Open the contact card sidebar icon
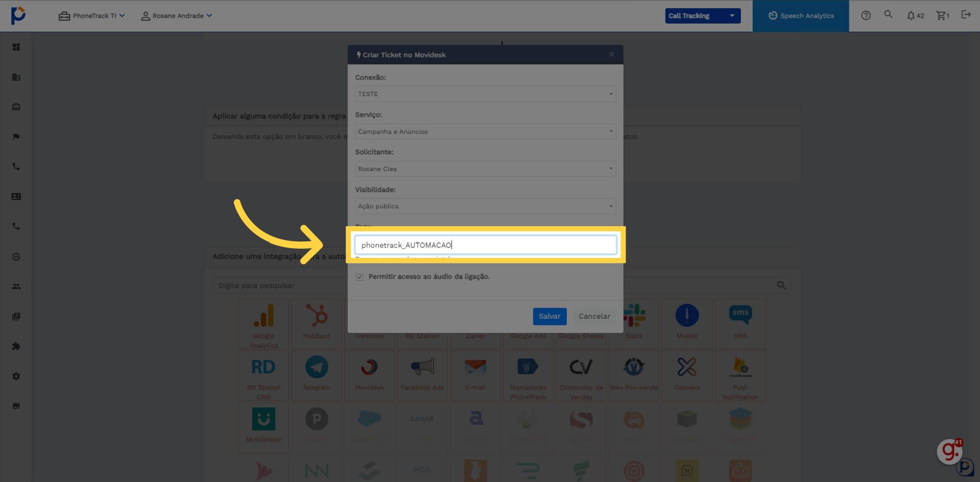The width and height of the screenshot is (980, 482). pyautogui.click(x=16, y=197)
